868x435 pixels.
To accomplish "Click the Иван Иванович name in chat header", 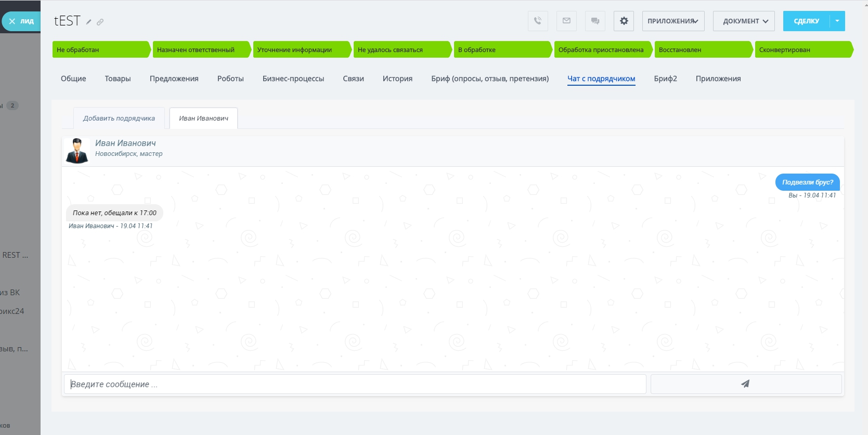I will point(125,143).
